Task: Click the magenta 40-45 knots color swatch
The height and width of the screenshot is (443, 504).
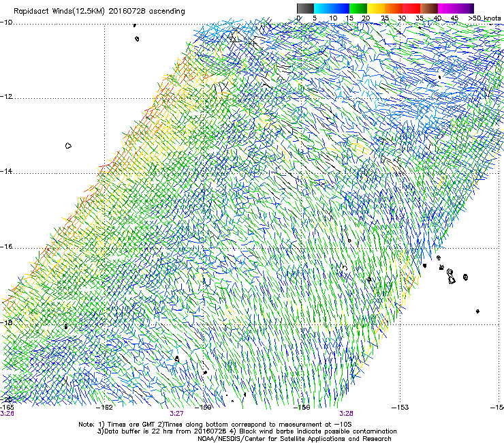Action: coord(447,8)
